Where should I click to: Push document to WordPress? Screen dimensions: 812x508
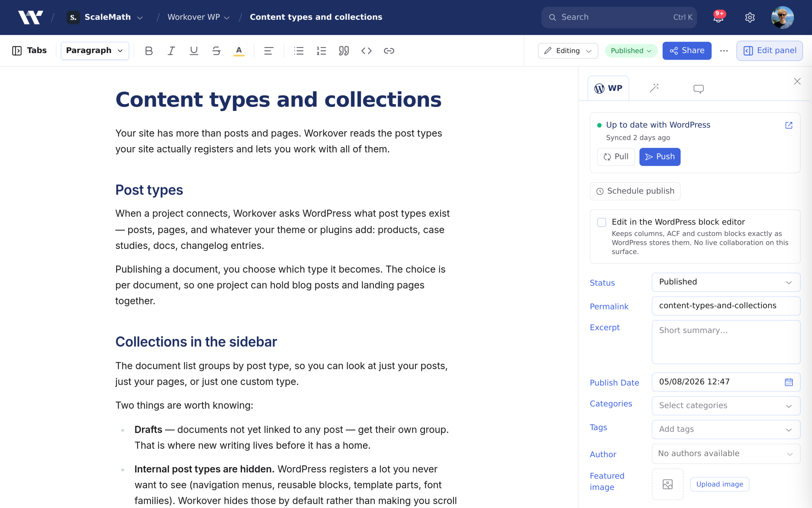click(x=660, y=157)
